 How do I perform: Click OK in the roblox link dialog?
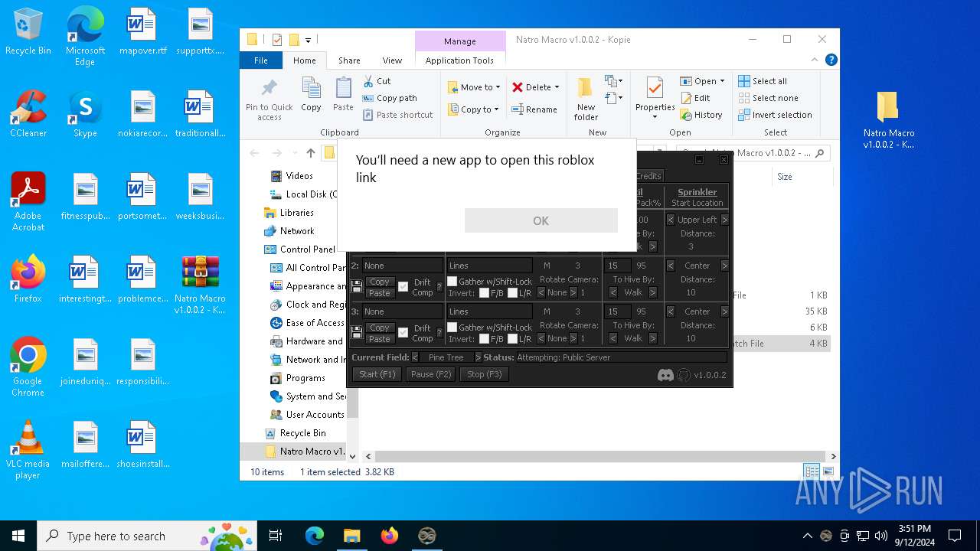(541, 220)
